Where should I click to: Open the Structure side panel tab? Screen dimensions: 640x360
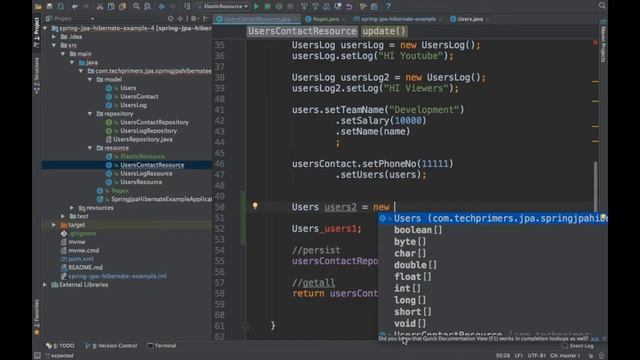(37, 75)
